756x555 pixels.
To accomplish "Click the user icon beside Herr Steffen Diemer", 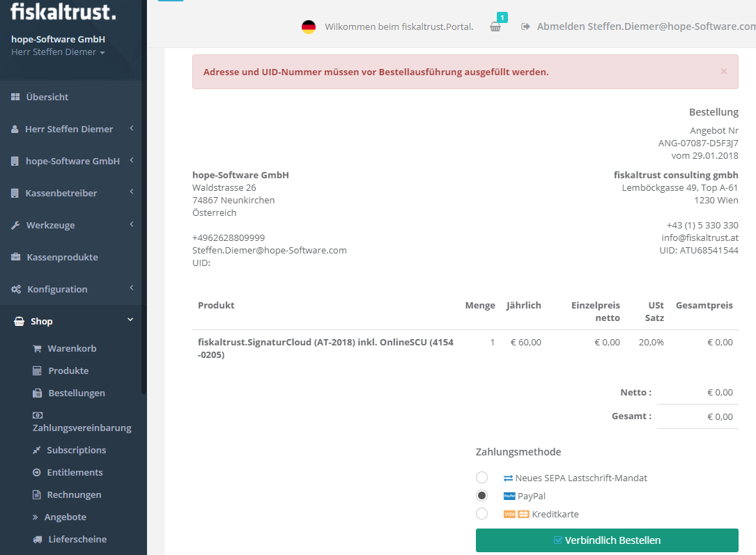I will [x=15, y=129].
